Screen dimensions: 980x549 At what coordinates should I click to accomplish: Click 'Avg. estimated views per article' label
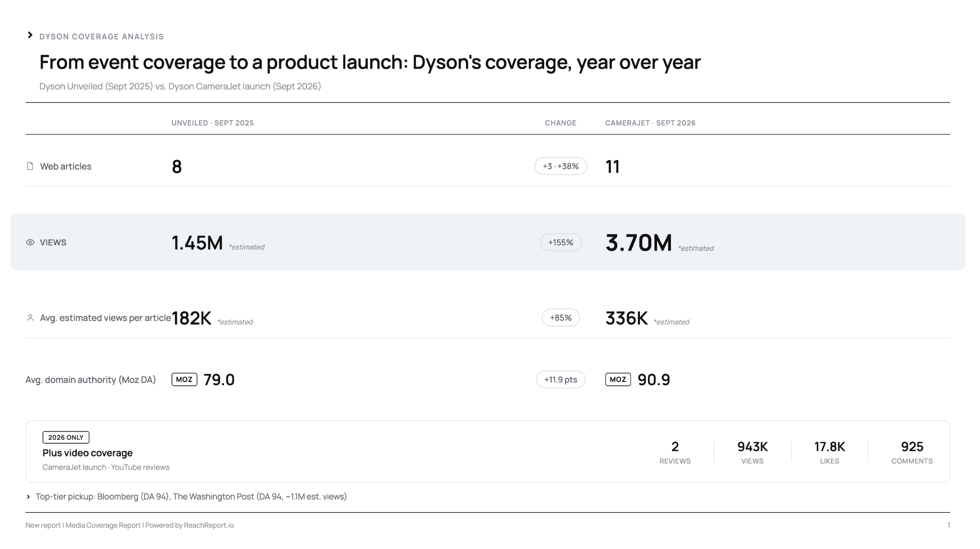point(105,318)
